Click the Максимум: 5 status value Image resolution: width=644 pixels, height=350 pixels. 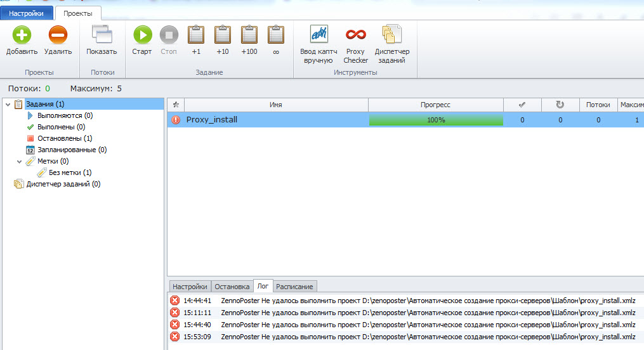click(x=96, y=89)
